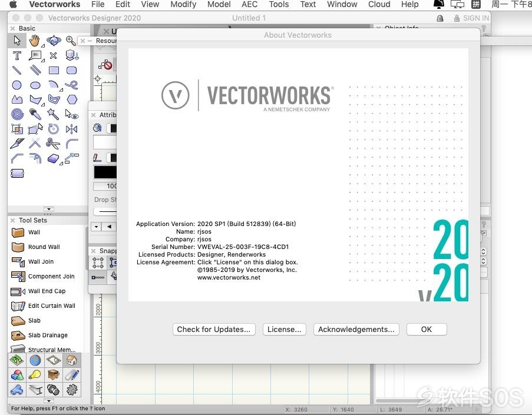Select the Trim scissors tool
This screenshot has height=415, width=532.
53,144
